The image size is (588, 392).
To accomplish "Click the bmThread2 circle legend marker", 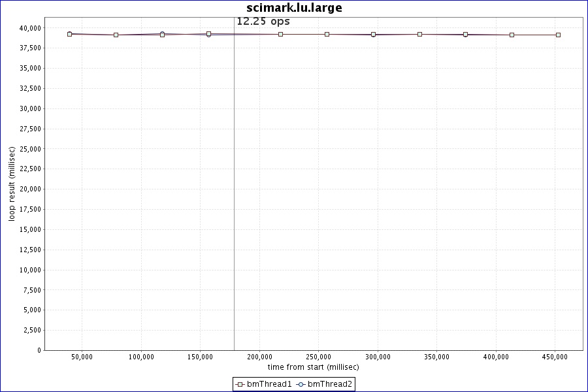I will click(x=301, y=384).
